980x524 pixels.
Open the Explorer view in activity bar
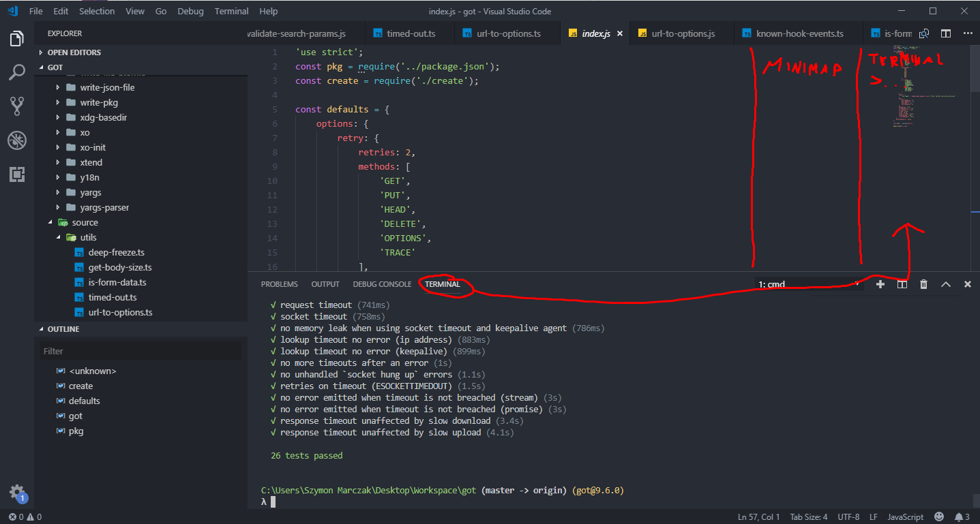click(x=17, y=39)
